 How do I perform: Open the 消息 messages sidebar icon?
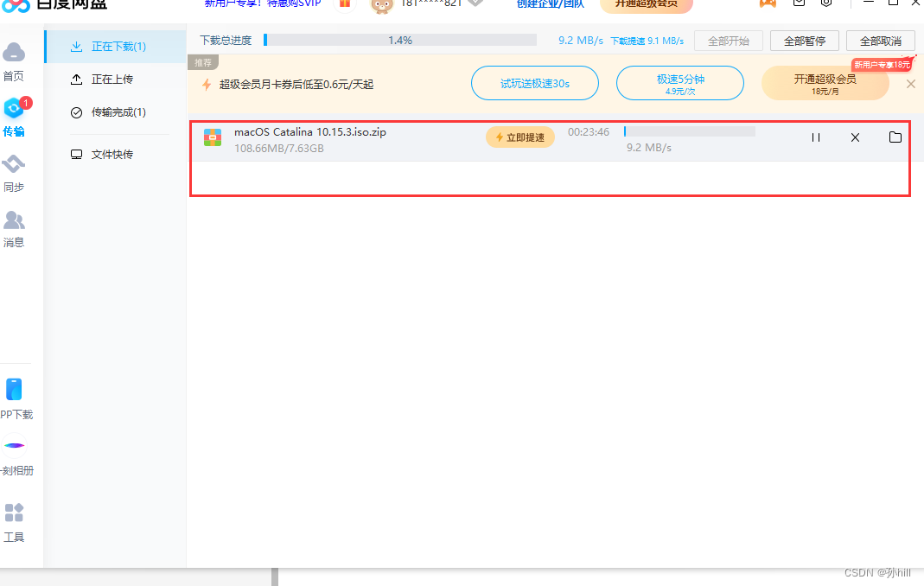pos(14,220)
